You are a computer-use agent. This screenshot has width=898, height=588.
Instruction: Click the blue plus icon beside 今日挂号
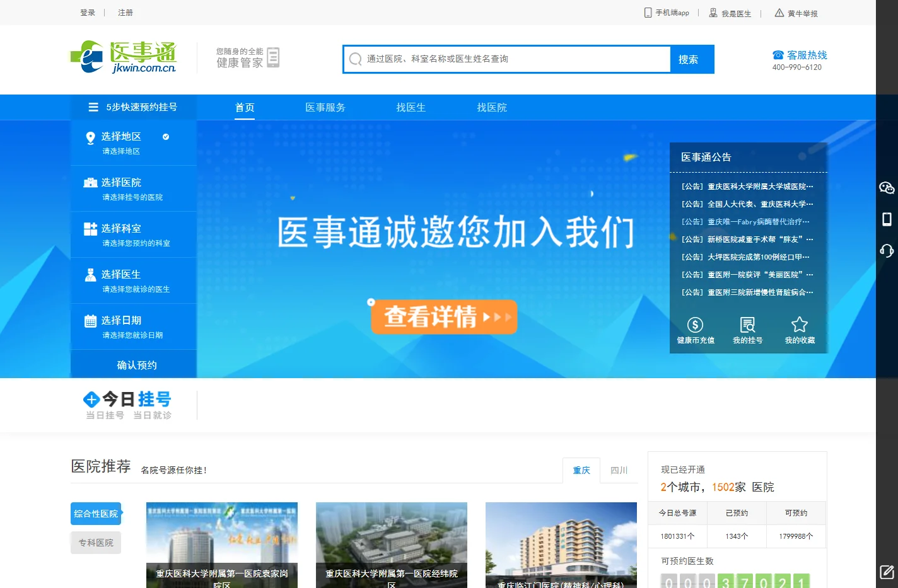[x=91, y=399]
